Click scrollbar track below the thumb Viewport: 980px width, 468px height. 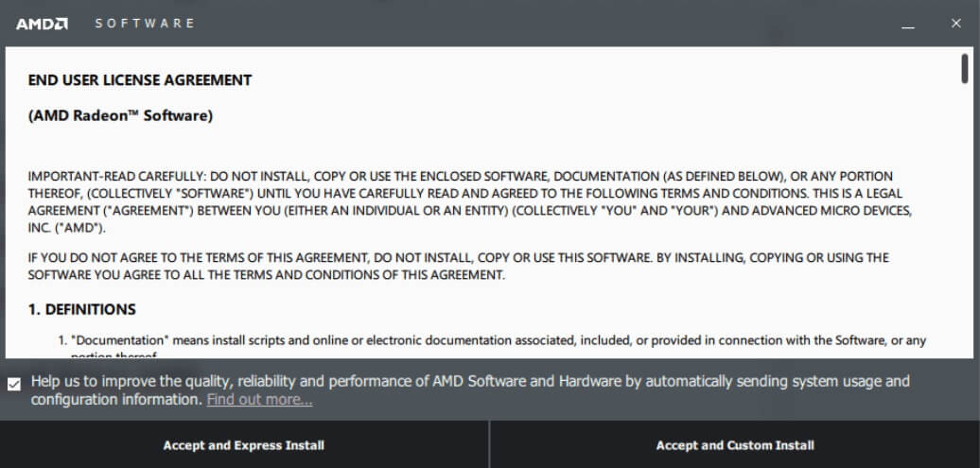[x=965, y=218]
